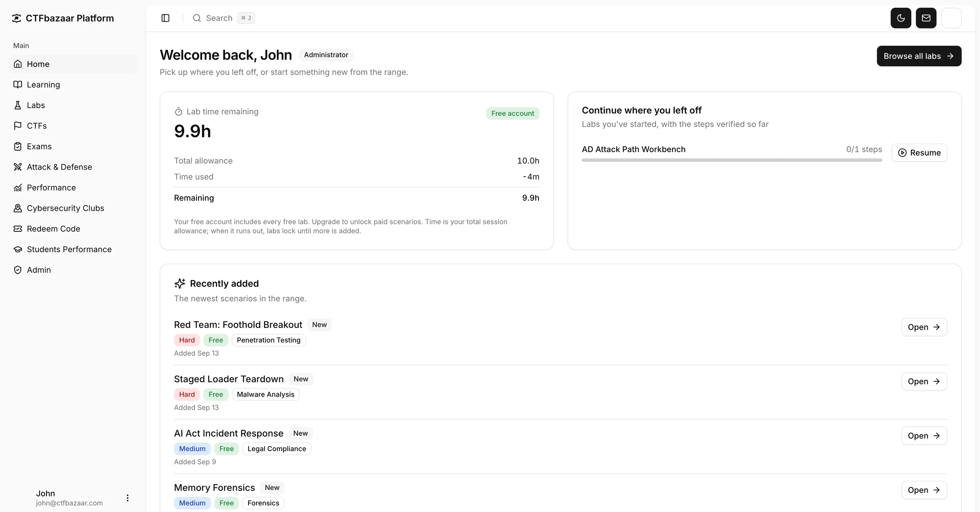Image resolution: width=980 pixels, height=512 pixels.
Task: Click john@ctfbazaar.com account email
Action: coord(69,503)
